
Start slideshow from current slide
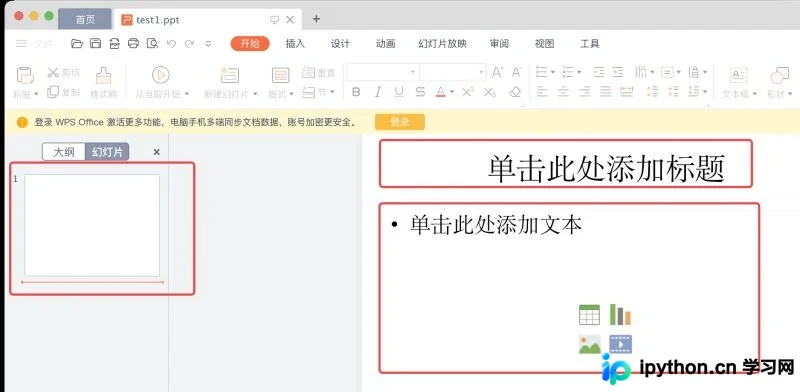(x=160, y=76)
